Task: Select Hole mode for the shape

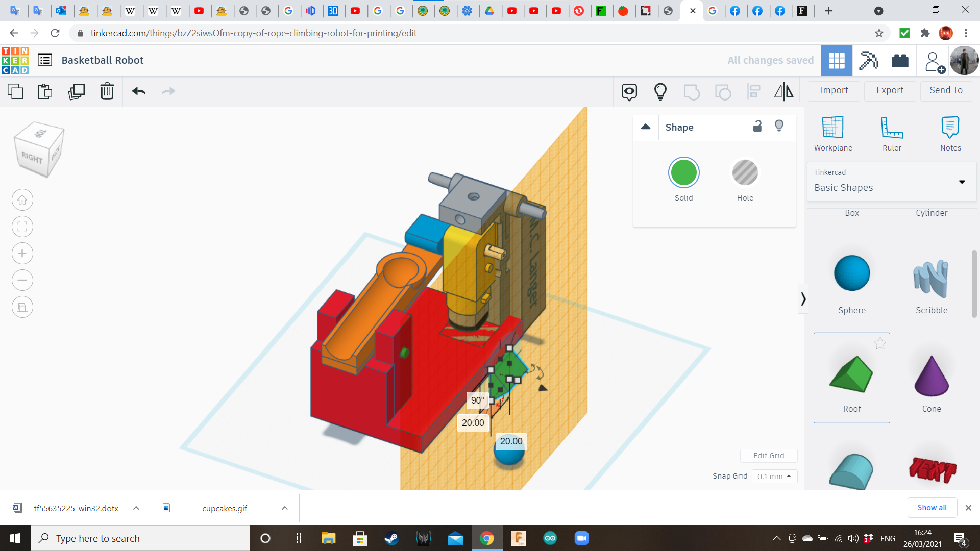Action: (x=745, y=172)
